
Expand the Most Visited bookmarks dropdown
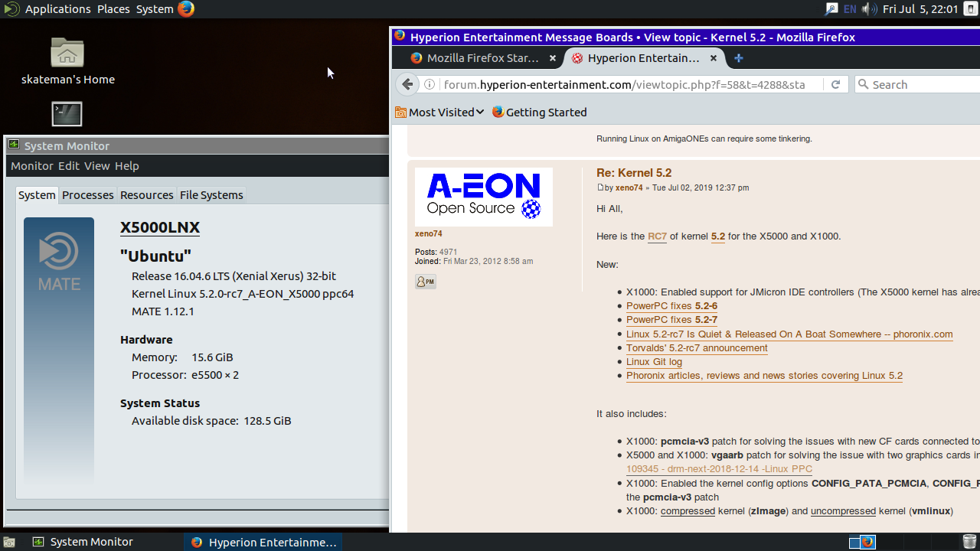(439, 112)
